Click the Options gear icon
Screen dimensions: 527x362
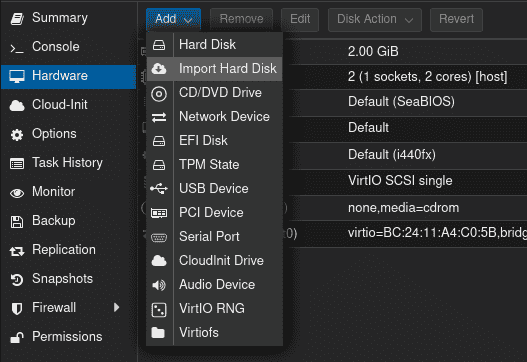(x=17, y=135)
